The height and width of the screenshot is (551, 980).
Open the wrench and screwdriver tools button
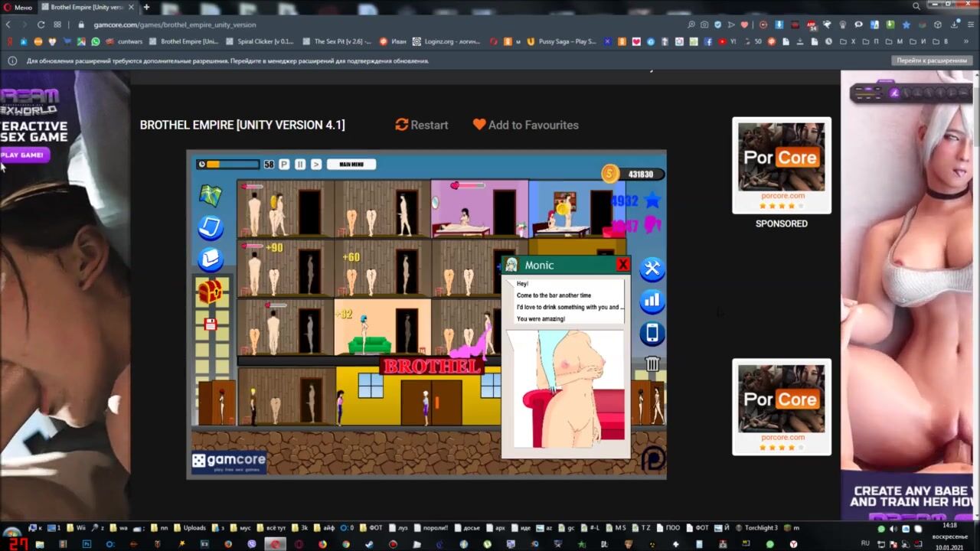point(652,269)
